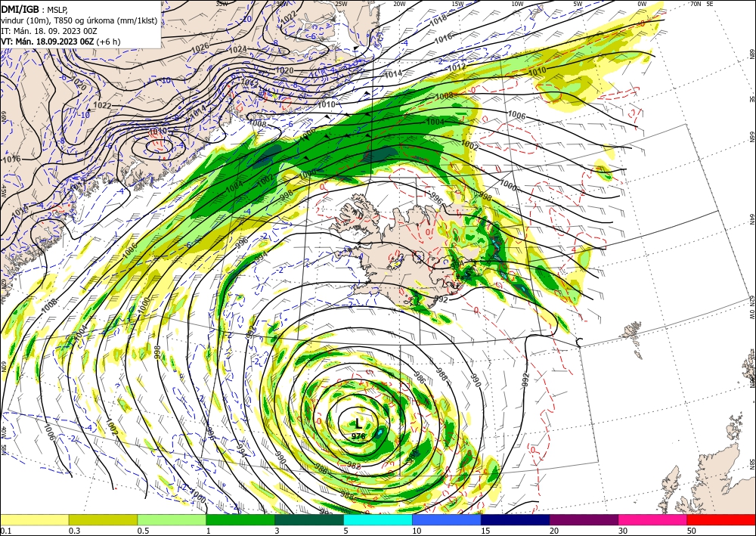Click the '983' isobar label
The height and width of the screenshot is (536, 756).
(354, 466)
